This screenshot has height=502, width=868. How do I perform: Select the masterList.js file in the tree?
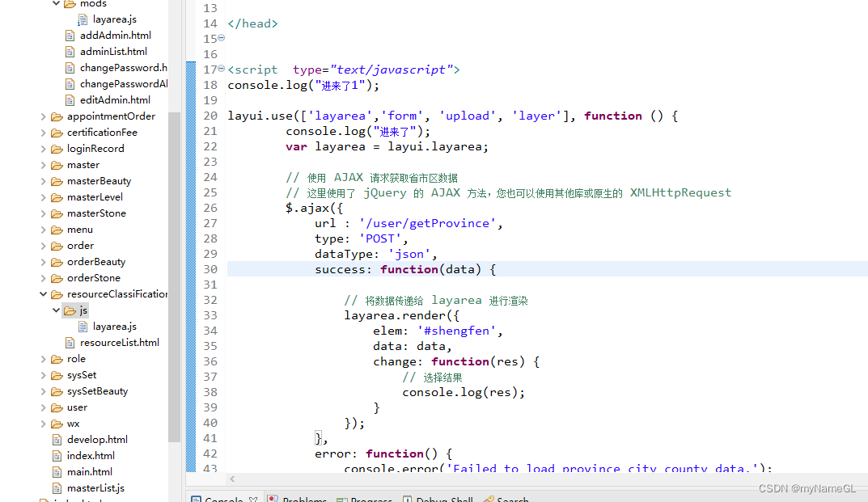click(96, 487)
